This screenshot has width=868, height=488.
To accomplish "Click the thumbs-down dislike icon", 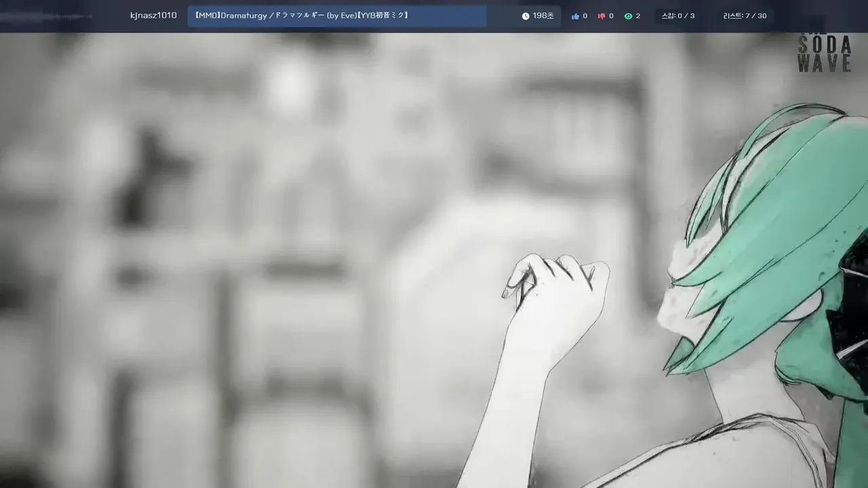I will pyautogui.click(x=601, y=16).
